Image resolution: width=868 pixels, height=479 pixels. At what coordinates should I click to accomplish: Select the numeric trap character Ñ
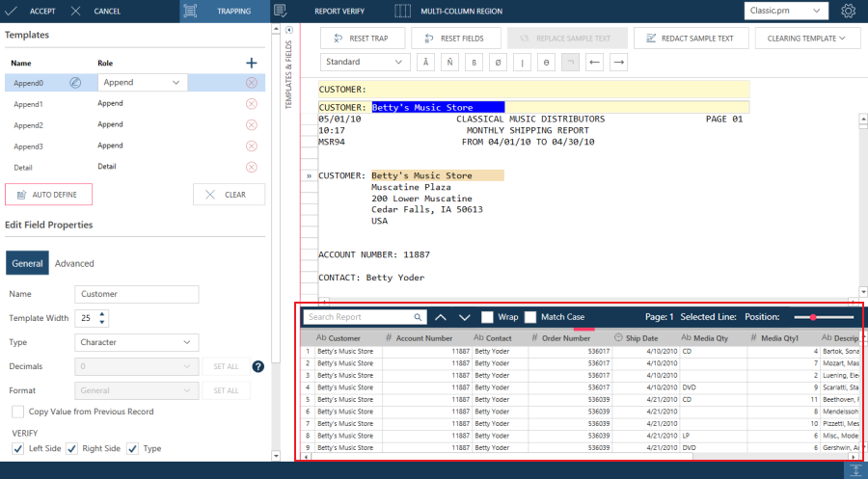[448, 63]
